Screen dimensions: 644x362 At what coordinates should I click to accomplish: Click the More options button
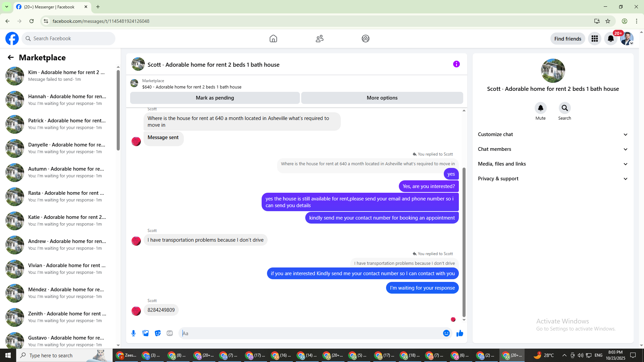coord(382,98)
